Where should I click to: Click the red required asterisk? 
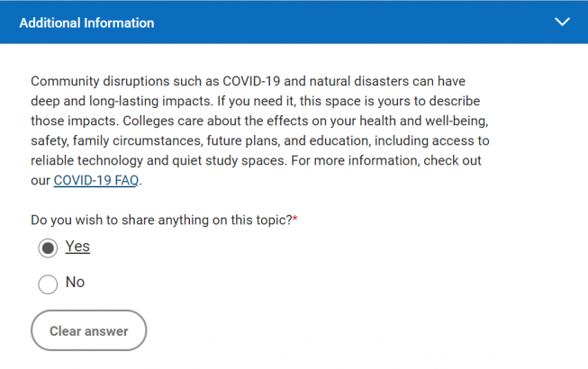295,220
